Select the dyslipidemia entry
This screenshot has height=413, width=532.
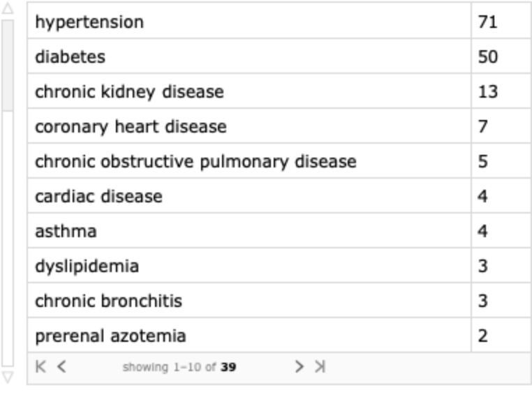87,266
